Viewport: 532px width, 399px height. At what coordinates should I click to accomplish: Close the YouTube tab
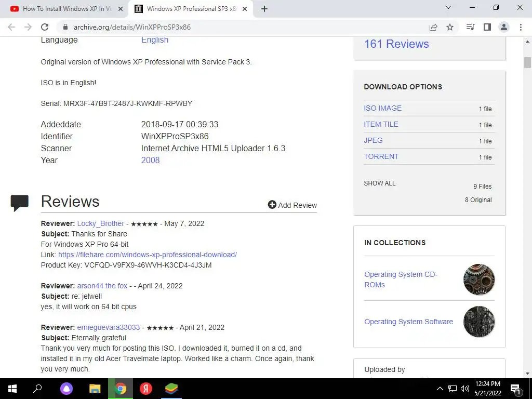click(121, 9)
